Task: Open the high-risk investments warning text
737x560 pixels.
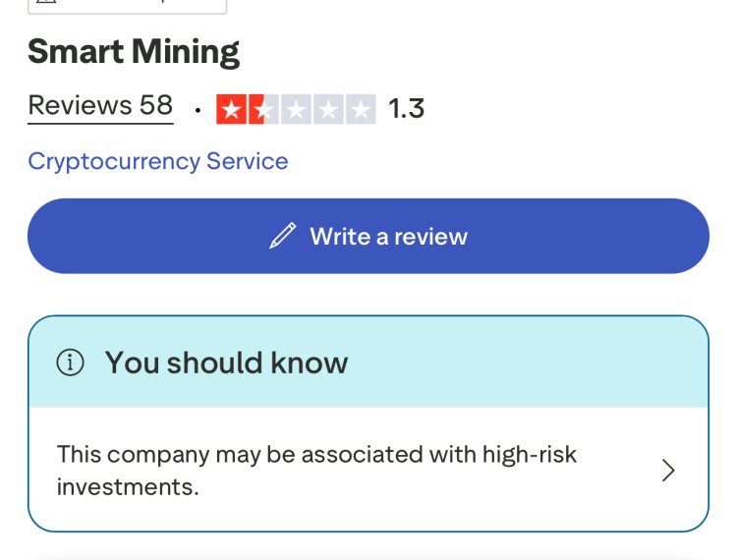Action: click(x=316, y=471)
